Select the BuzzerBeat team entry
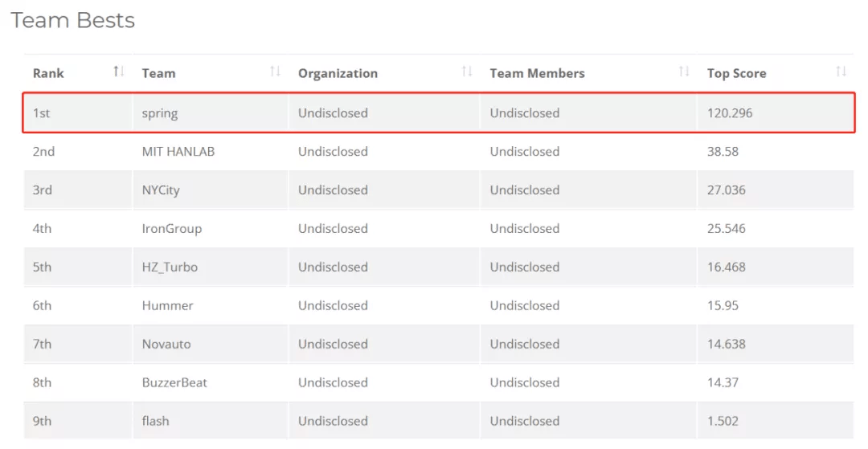The image size is (868, 449). pyautogui.click(x=174, y=383)
